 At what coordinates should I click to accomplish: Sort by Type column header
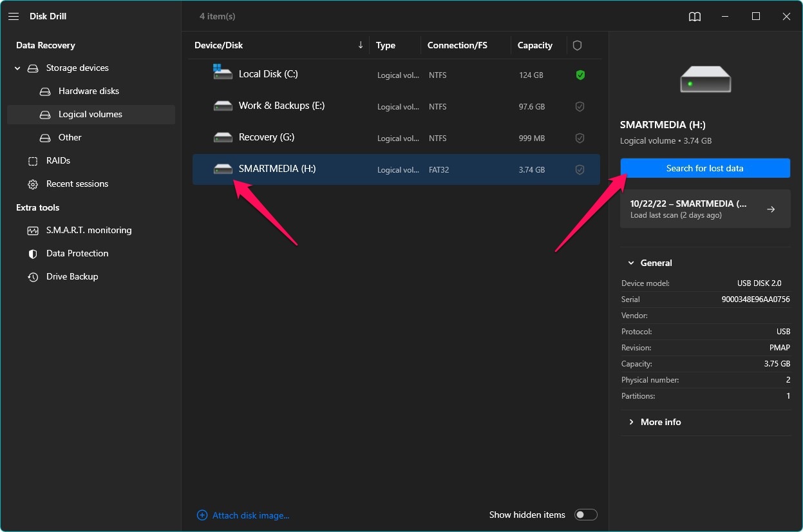386,46
